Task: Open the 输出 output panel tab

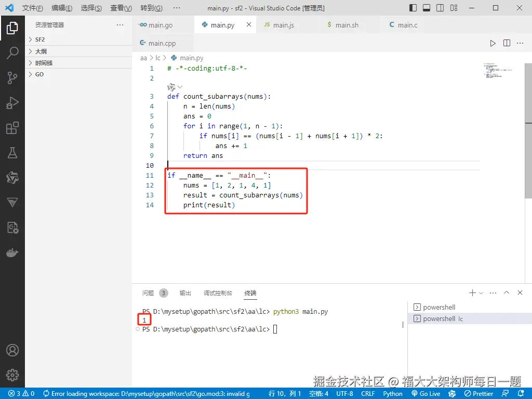Action: point(185,293)
